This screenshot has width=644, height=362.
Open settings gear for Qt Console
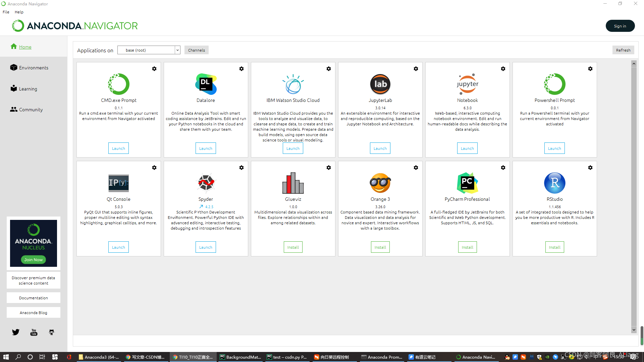pyautogui.click(x=154, y=168)
